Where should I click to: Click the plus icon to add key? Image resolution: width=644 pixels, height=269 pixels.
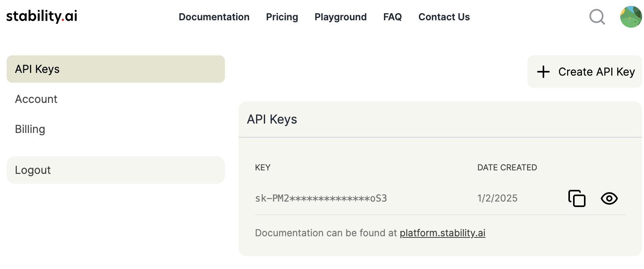(x=543, y=72)
